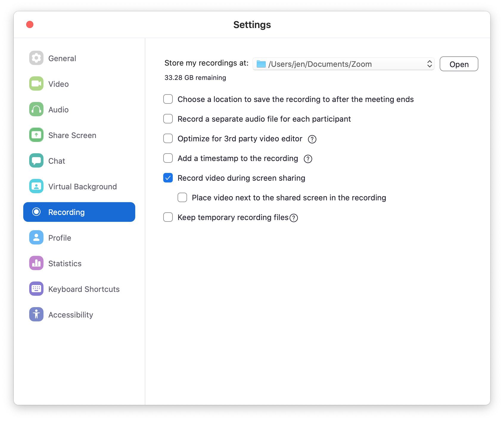Enable separate audio file for each participant
Viewport: 504px width, 421px height.
click(168, 119)
